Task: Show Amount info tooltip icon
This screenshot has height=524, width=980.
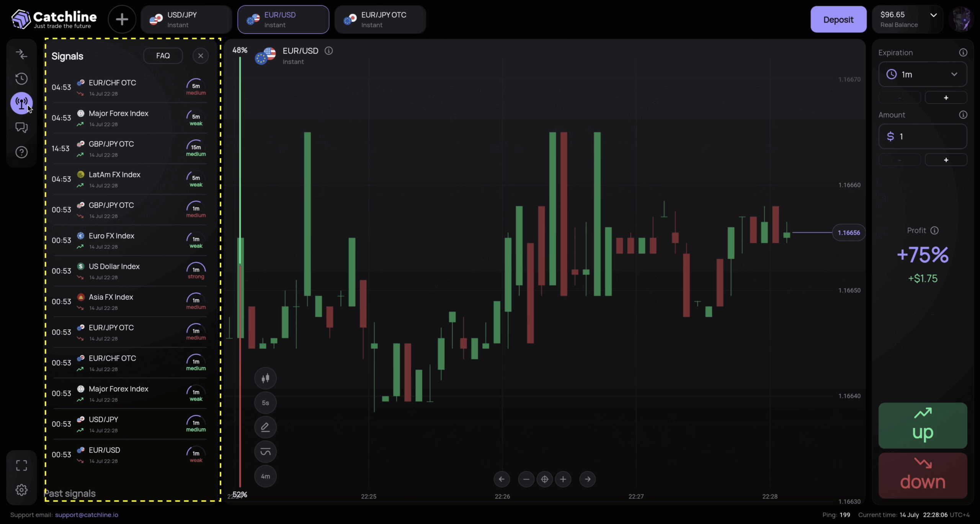Action: 963,115
